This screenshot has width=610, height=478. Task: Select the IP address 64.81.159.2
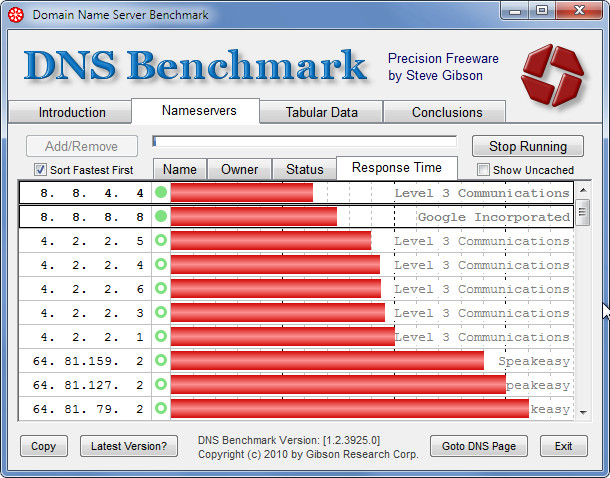[x=88, y=361]
